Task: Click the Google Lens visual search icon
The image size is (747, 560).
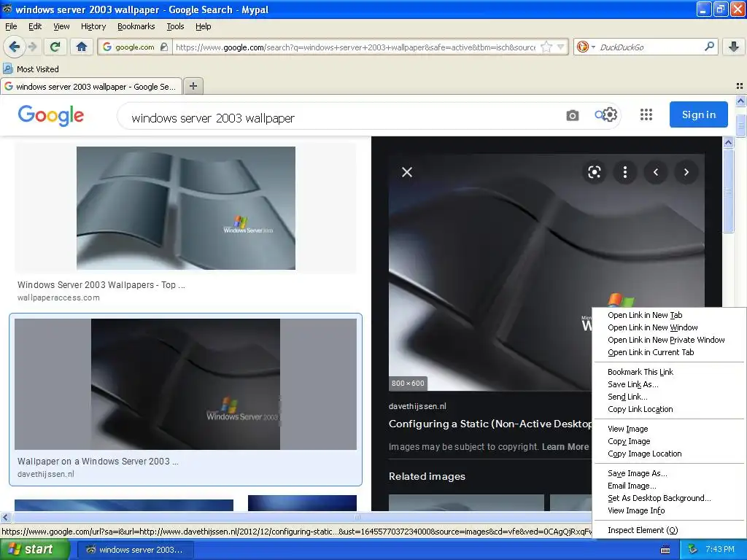Action: [594, 172]
